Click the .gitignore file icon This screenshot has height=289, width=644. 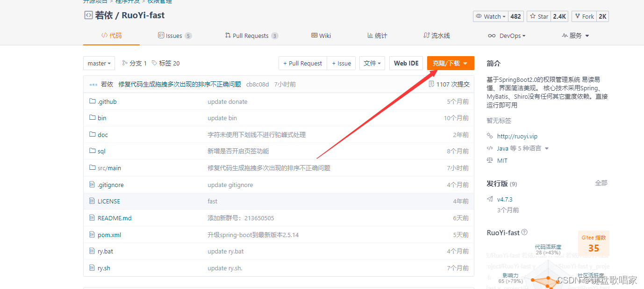(x=92, y=185)
